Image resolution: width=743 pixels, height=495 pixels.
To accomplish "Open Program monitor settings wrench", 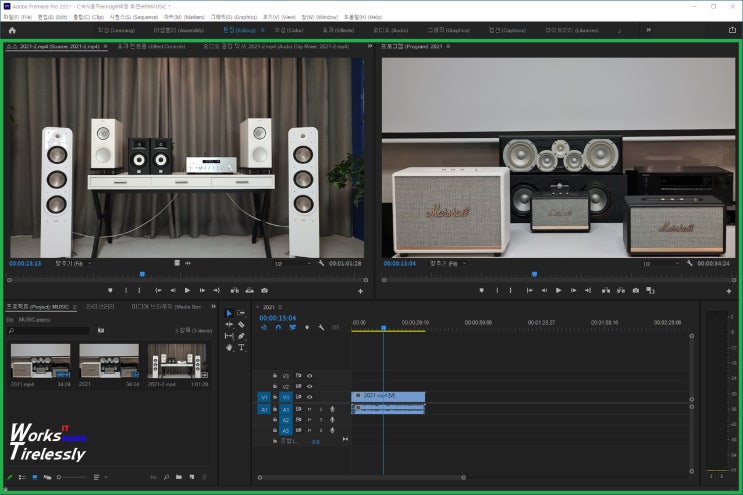I will click(689, 263).
